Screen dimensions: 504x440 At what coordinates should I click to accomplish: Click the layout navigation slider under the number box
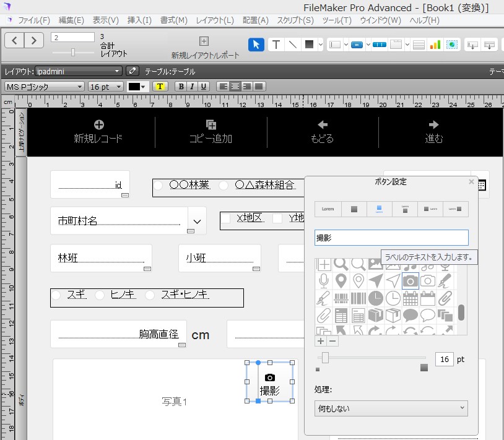tap(73, 52)
